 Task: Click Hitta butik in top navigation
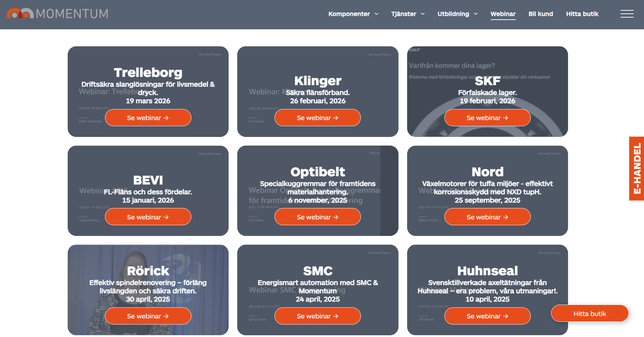(582, 14)
